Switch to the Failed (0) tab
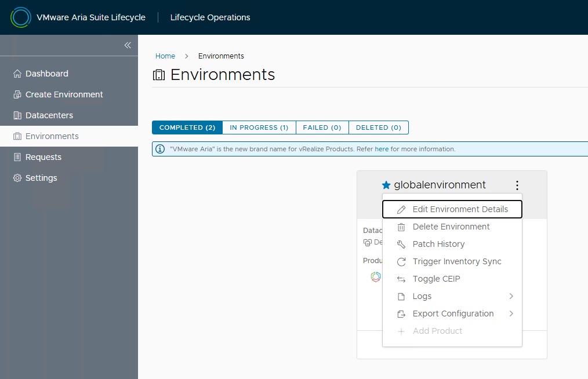Image resolution: width=588 pixels, height=379 pixels. pyautogui.click(x=322, y=127)
